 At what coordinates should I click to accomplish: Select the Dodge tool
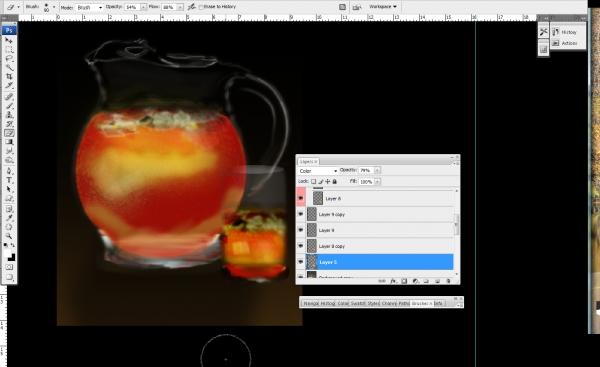click(9, 160)
